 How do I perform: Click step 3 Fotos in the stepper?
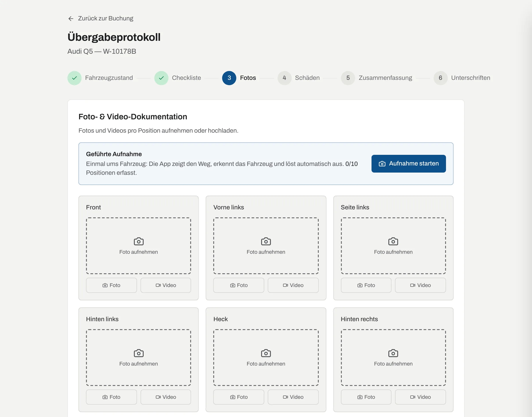[x=239, y=78]
